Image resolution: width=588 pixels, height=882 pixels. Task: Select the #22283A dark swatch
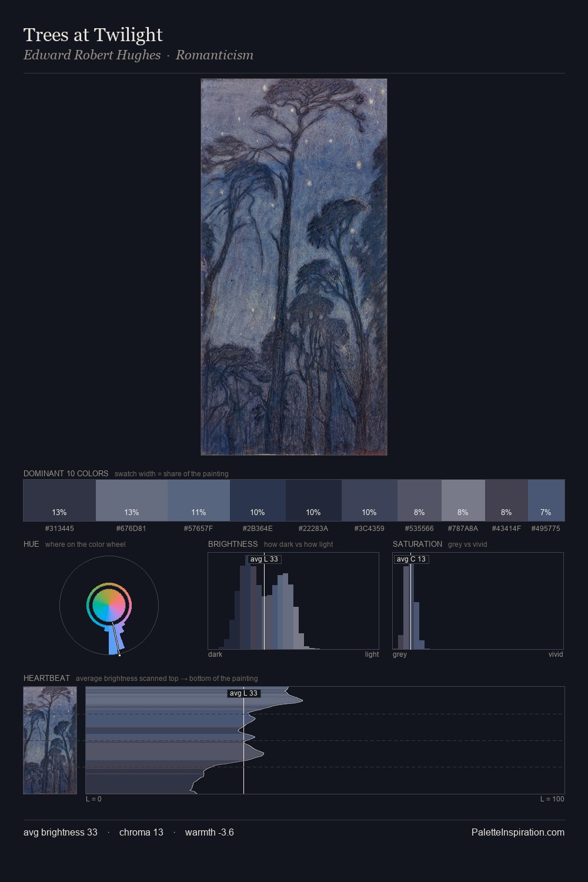[x=313, y=500]
